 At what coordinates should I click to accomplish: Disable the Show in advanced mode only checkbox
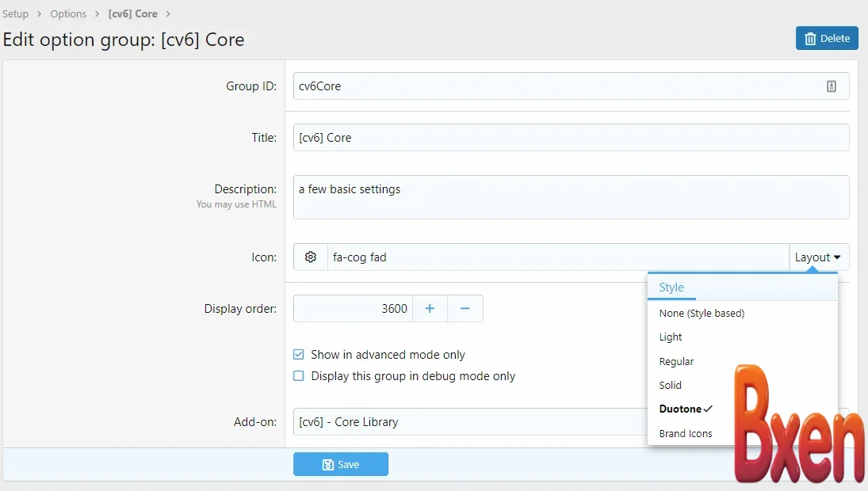pyautogui.click(x=298, y=355)
